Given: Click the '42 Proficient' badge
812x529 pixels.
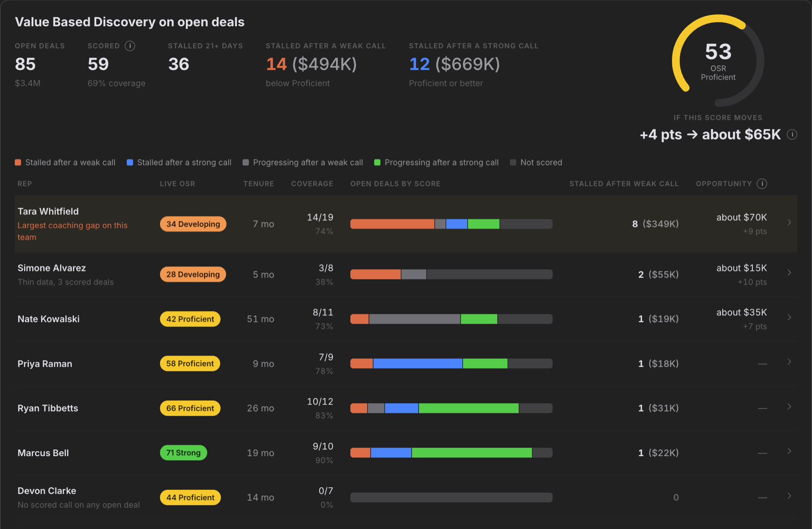Looking at the screenshot, I should click(190, 319).
